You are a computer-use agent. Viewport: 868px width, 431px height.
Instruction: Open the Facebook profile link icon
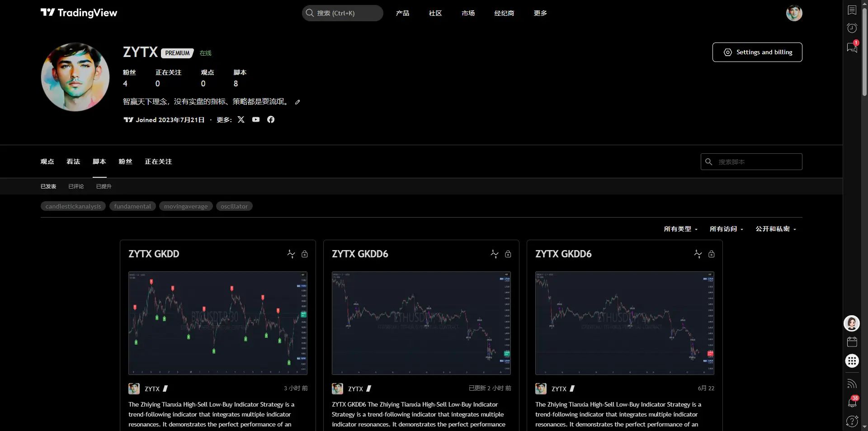click(x=271, y=119)
